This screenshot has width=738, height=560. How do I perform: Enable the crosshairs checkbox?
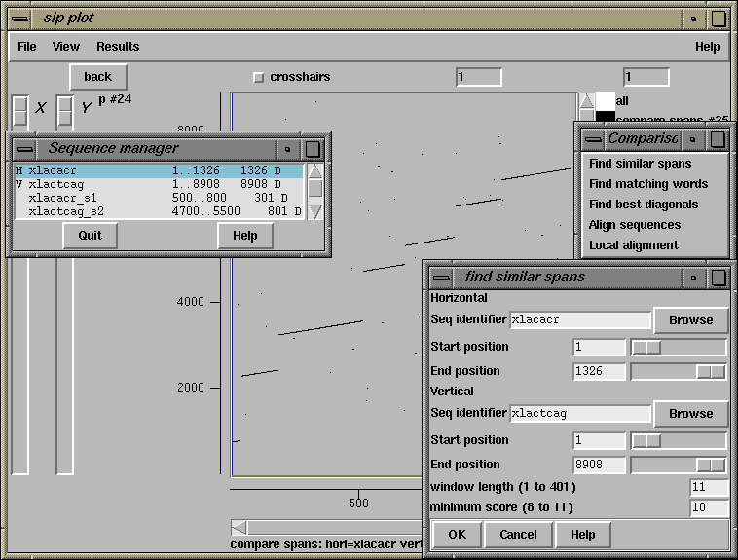(x=258, y=77)
